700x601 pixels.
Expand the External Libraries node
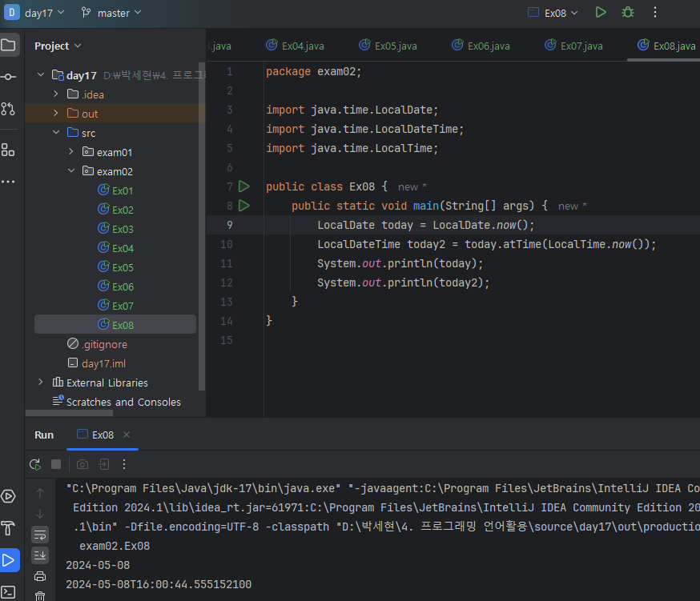[x=41, y=383]
